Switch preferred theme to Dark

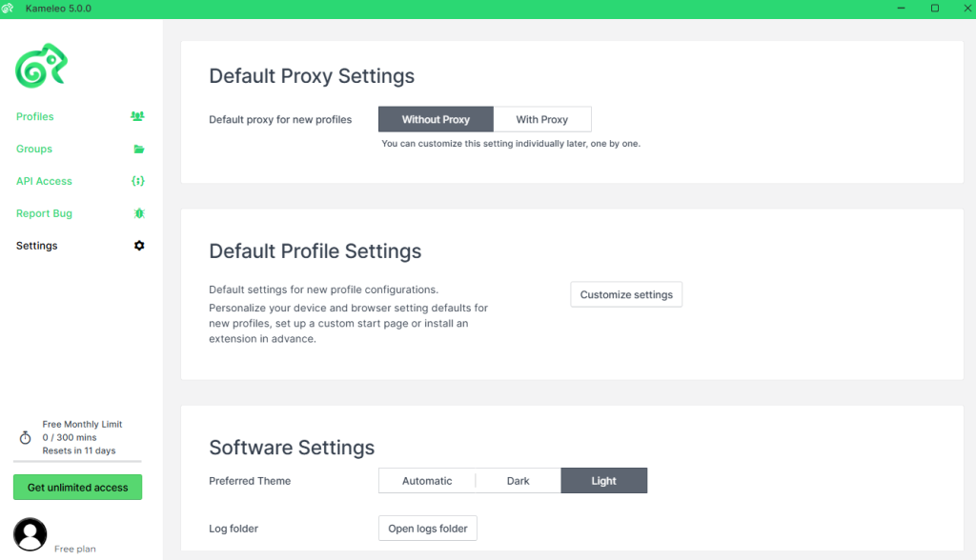[518, 481]
